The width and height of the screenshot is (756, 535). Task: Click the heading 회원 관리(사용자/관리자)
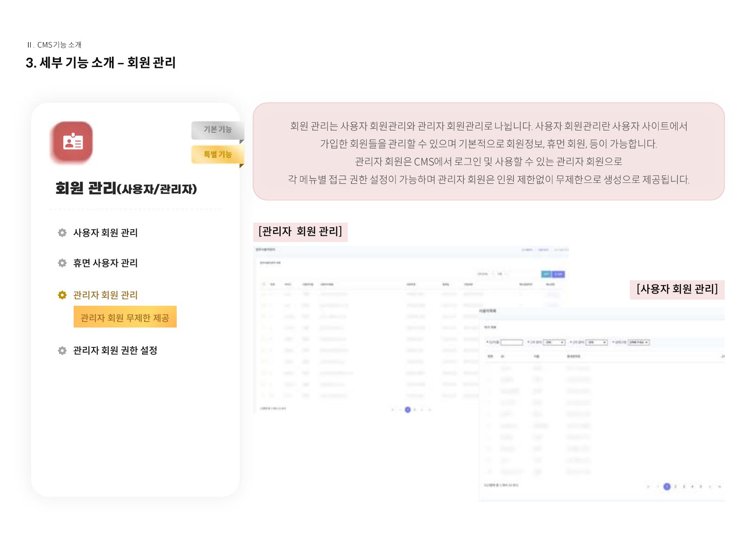pyautogui.click(x=126, y=188)
